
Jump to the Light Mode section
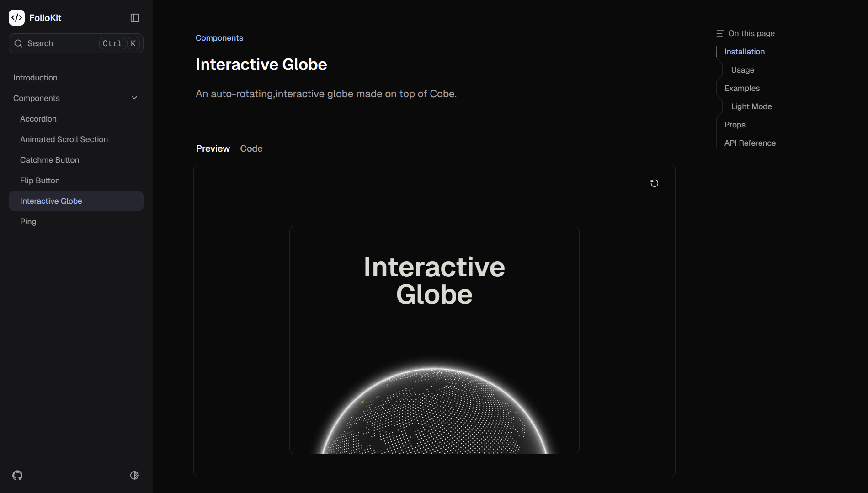click(751, 106)
